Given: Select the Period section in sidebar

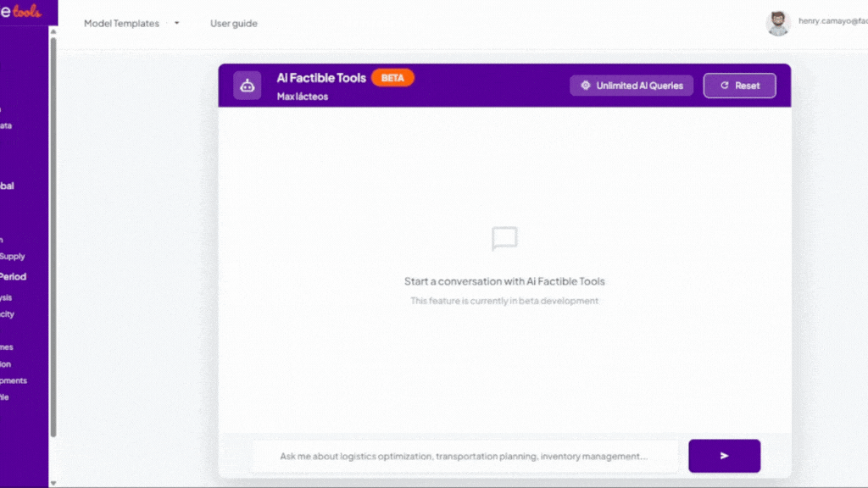Looking at the screenshot, I should tap(14, 276).
